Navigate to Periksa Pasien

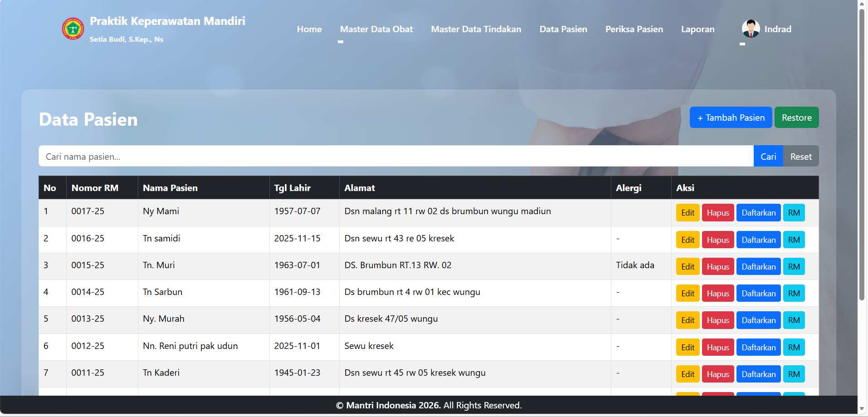634,29
